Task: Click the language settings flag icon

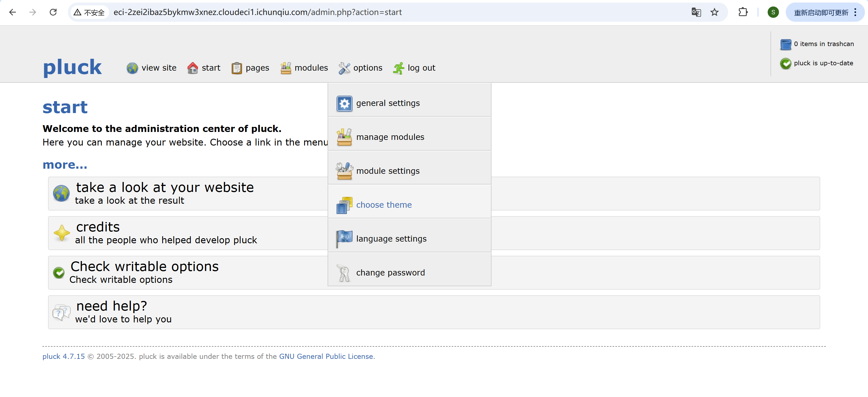Action: [x=344, y=239]
